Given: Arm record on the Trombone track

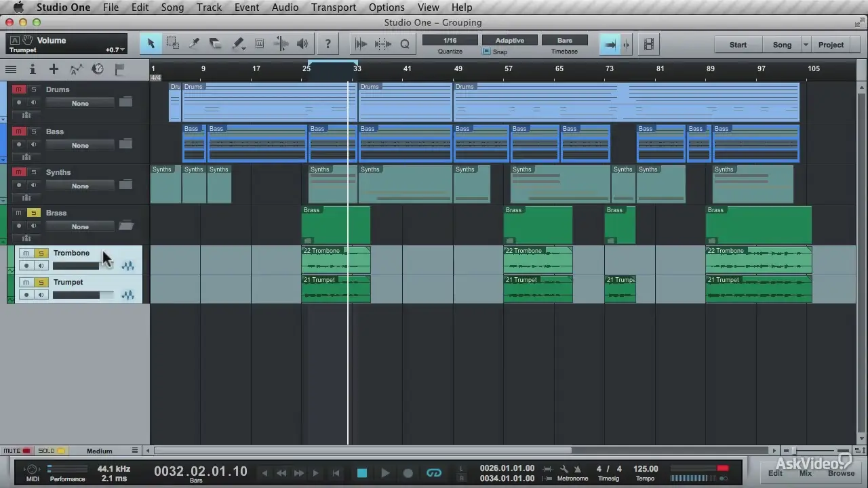Looking at the screenshot, I should [26, 266].
